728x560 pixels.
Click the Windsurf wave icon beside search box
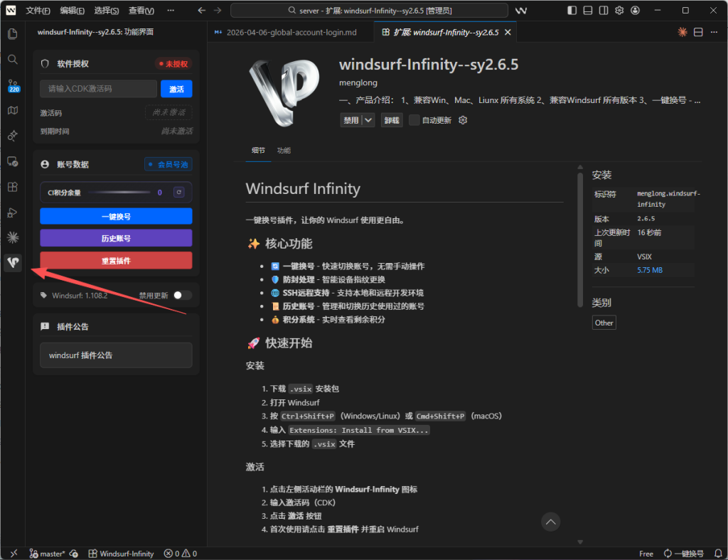[521, 10]
